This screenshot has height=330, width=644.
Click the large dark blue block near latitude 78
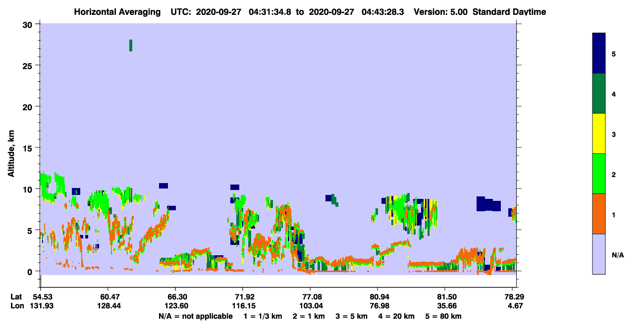pyautogui.click(x=488, y=204)
